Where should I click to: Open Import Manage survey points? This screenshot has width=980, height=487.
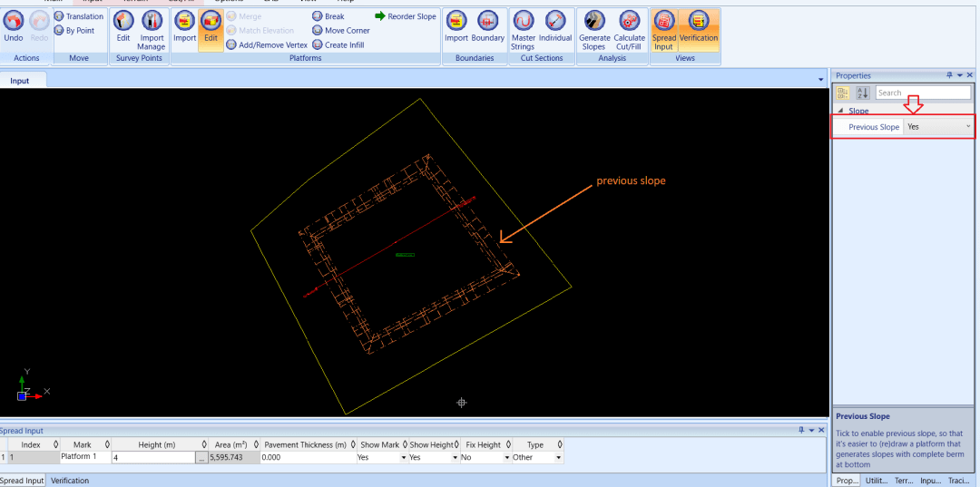(x=152, y=30)
